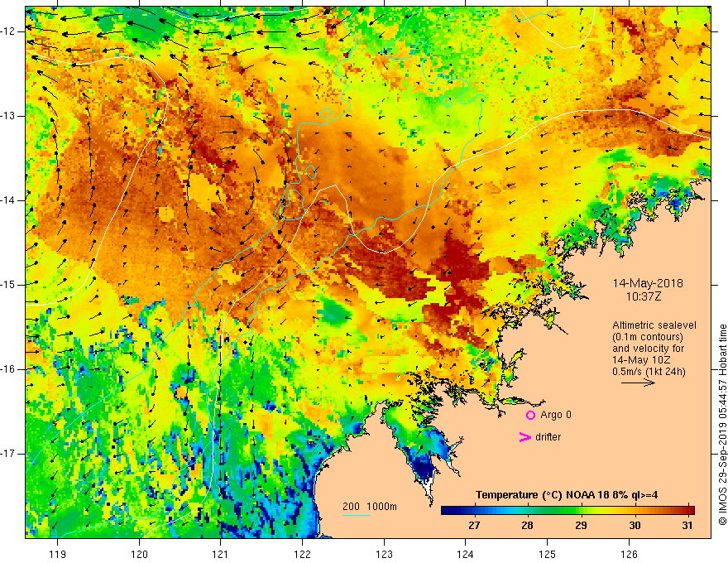Click the 'Argo 0' legend label

point(556,415)
